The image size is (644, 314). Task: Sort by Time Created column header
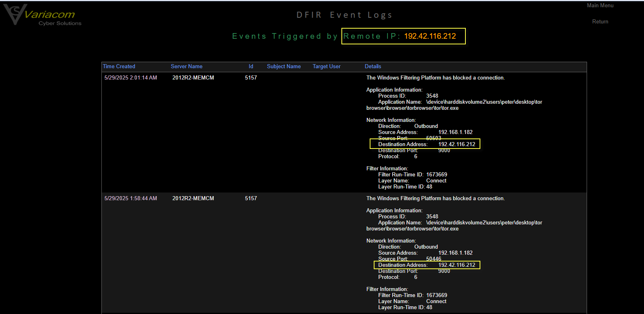point(119,67)
